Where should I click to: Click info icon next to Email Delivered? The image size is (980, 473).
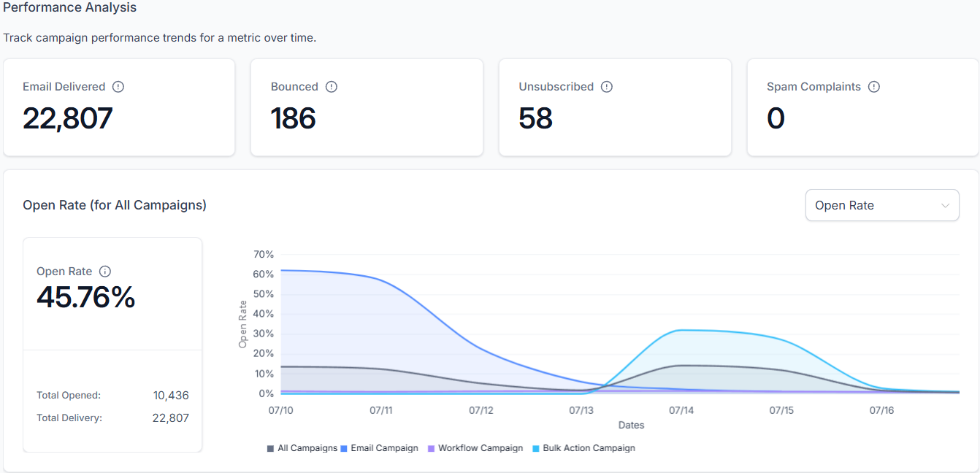[118, 86]
